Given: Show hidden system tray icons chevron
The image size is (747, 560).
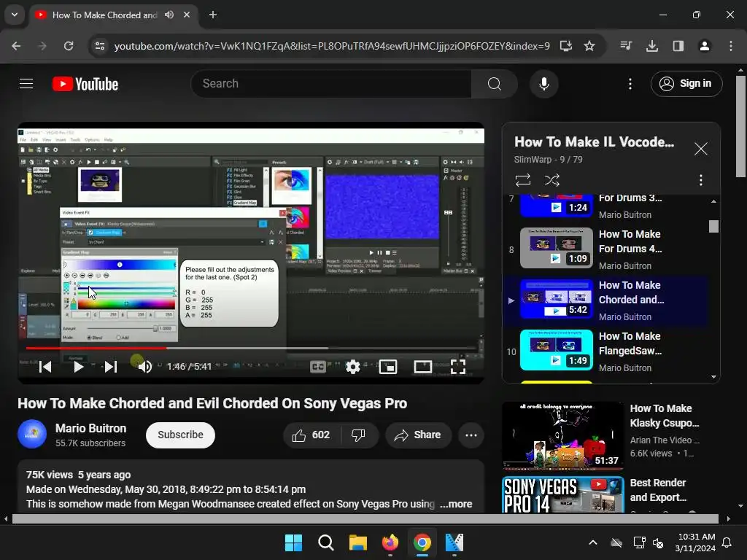Looking at the screenshot, I should [592, 542].
